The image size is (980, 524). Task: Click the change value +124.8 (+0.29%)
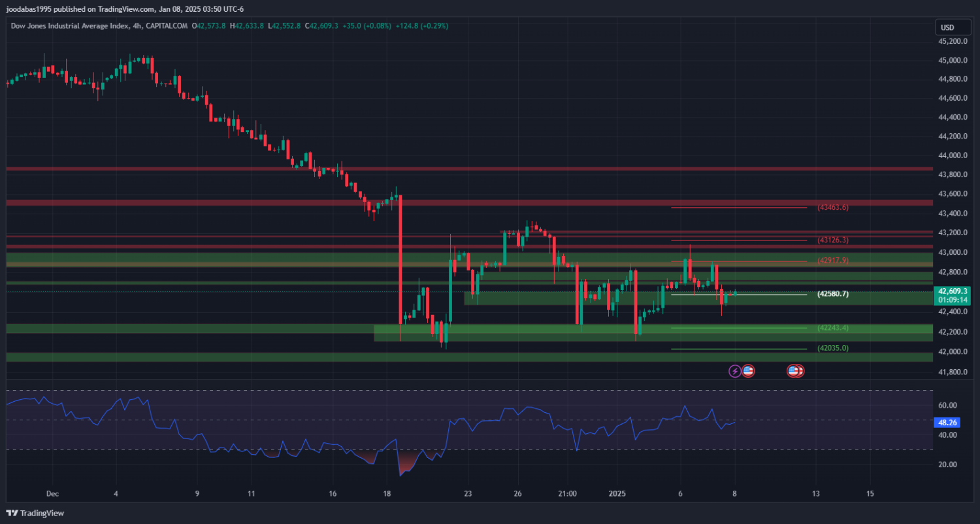pos(421,25)
